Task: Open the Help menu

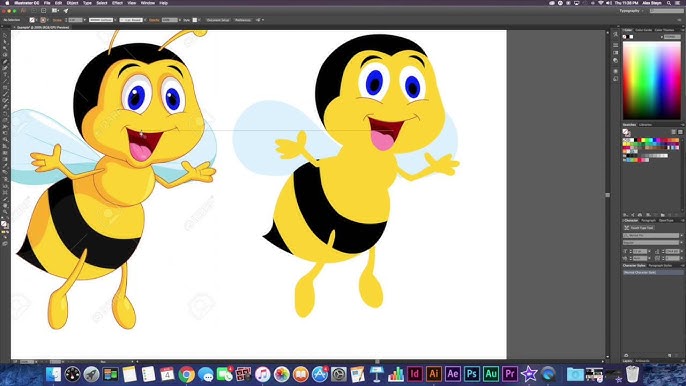Action: click(x=164, y=3)
